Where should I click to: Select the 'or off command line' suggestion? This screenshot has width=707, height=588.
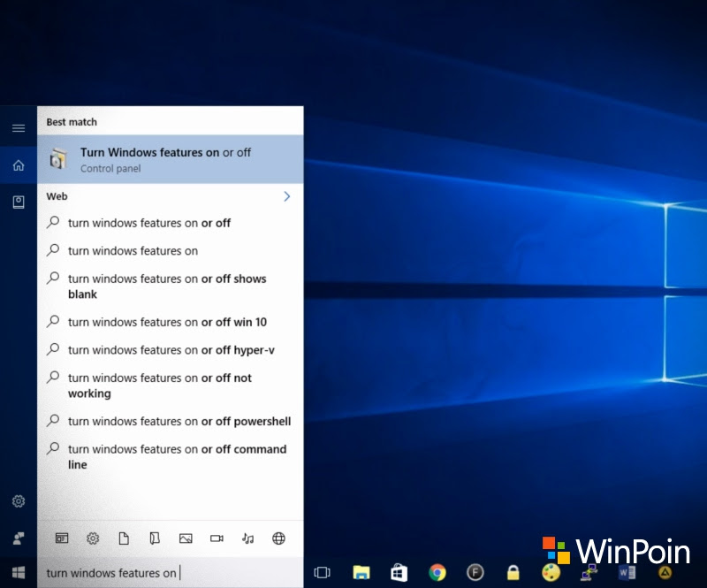171,456
